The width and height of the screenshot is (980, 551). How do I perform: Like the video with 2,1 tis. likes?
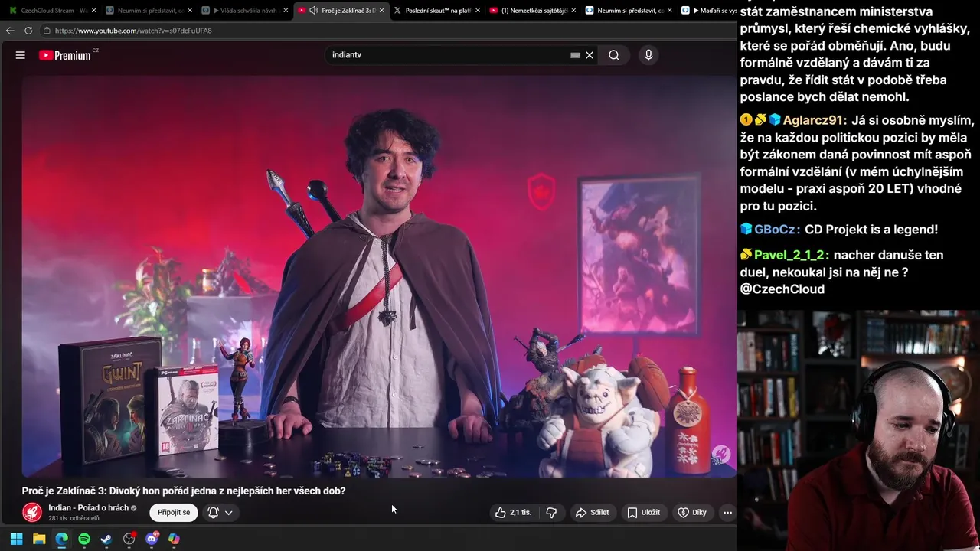(x=514, y=512)
